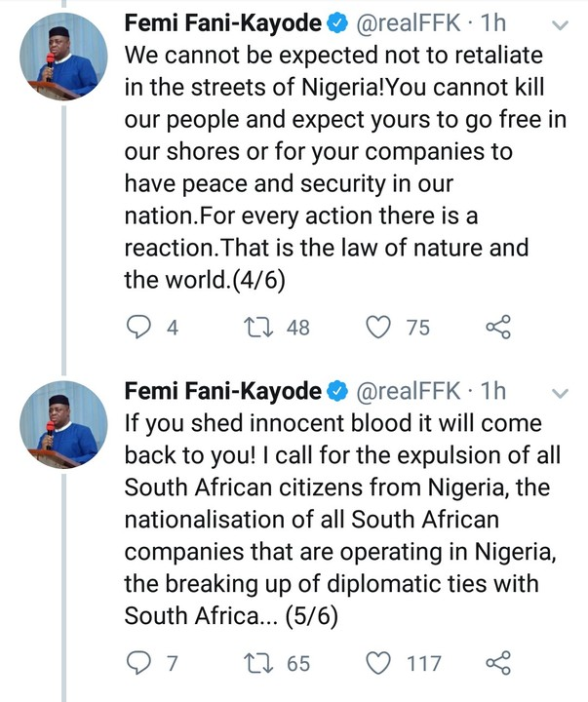This screenshot has height=702, width=588.
Task: Open Femi Fani-Kayode's name on the second tweet
Action: [x=222, y=391]
